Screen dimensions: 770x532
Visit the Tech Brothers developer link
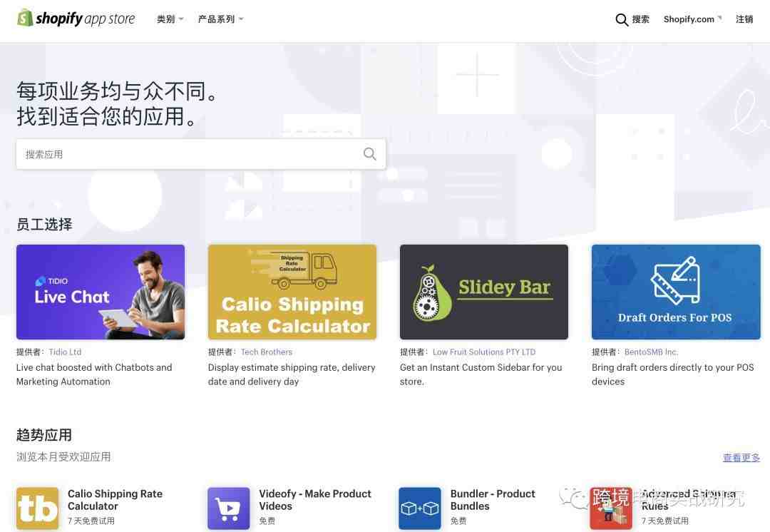pyautogui.click(x=267, y=352)
